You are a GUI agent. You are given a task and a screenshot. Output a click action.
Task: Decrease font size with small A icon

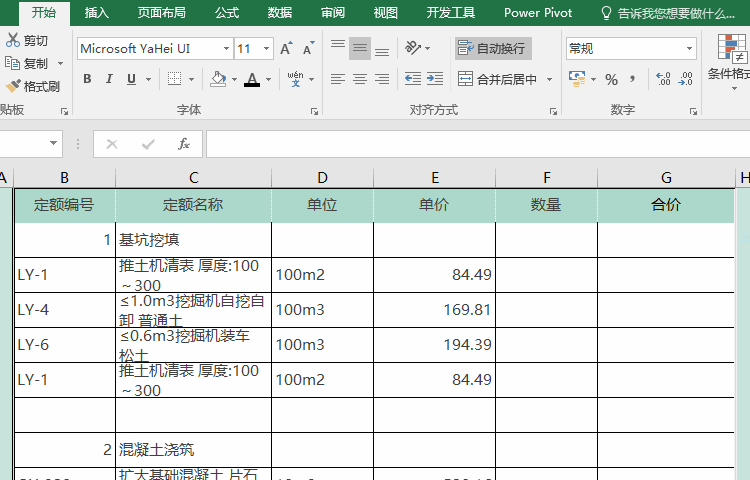308,48
